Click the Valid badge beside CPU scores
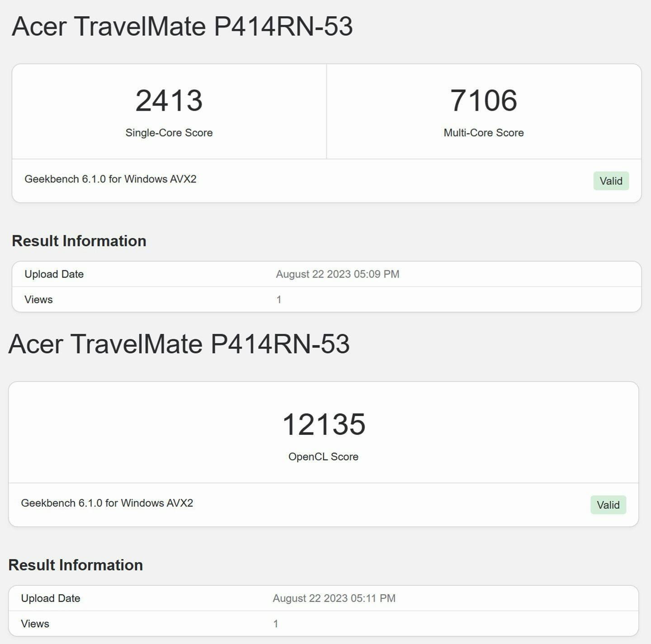The width and height of the screenshot is (651, 644). click(611, 181)
